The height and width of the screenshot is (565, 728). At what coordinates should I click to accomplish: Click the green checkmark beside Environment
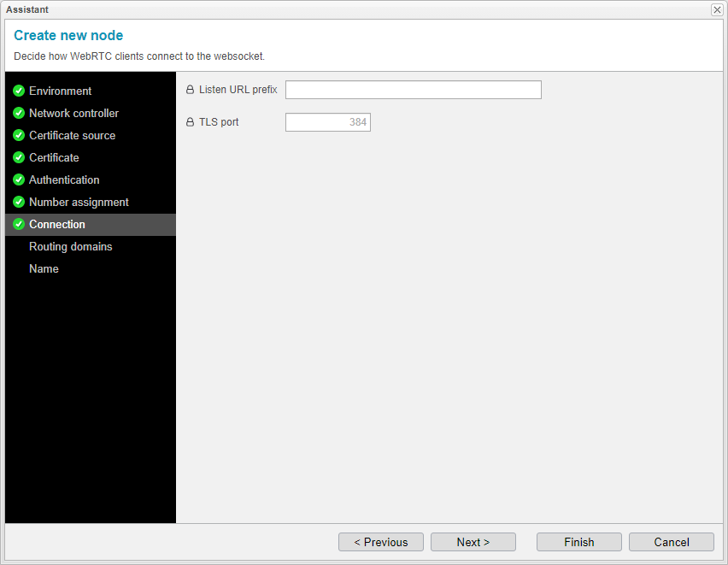[19, 91]
